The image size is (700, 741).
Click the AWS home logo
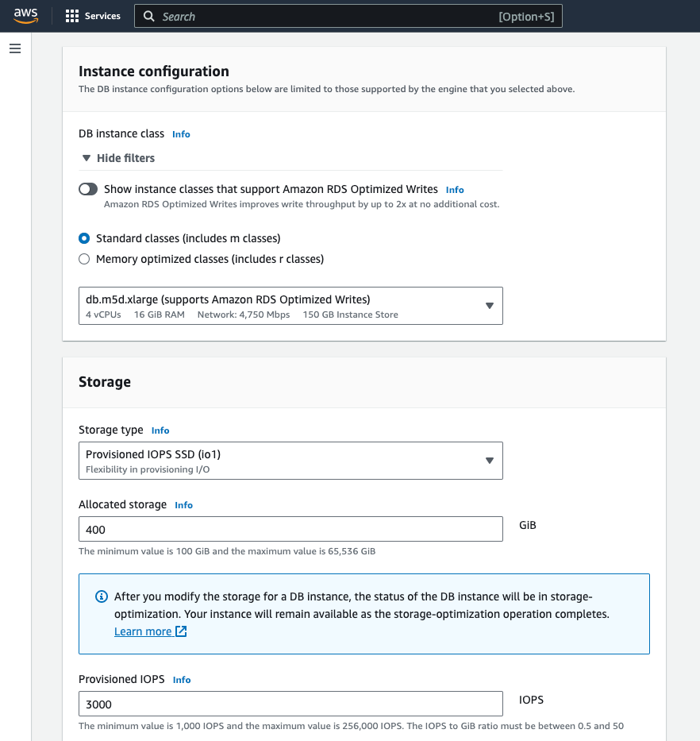point(25,15)
